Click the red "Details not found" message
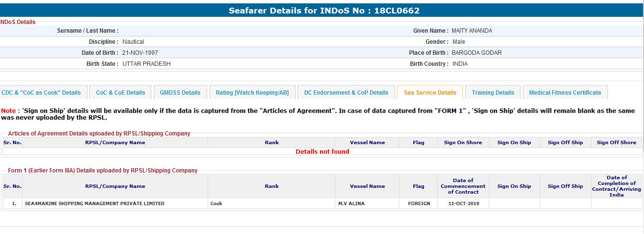This screenshot has height=234, width=644. (322, 152)
